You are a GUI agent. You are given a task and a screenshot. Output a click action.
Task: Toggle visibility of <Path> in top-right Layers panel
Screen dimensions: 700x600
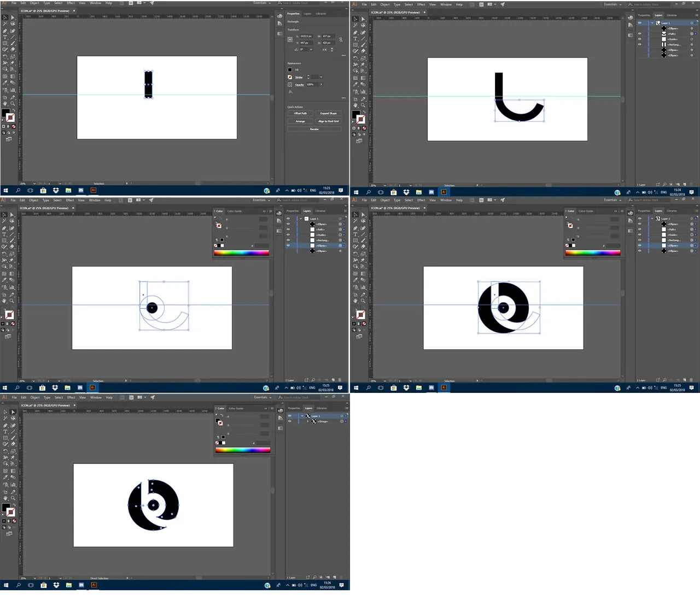[640, 34]
